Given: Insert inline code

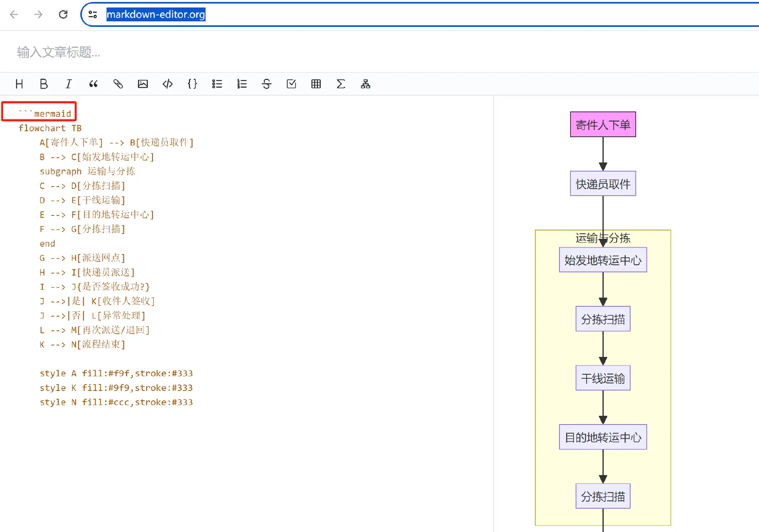Looking at the screenshot, I should (168, 84).
